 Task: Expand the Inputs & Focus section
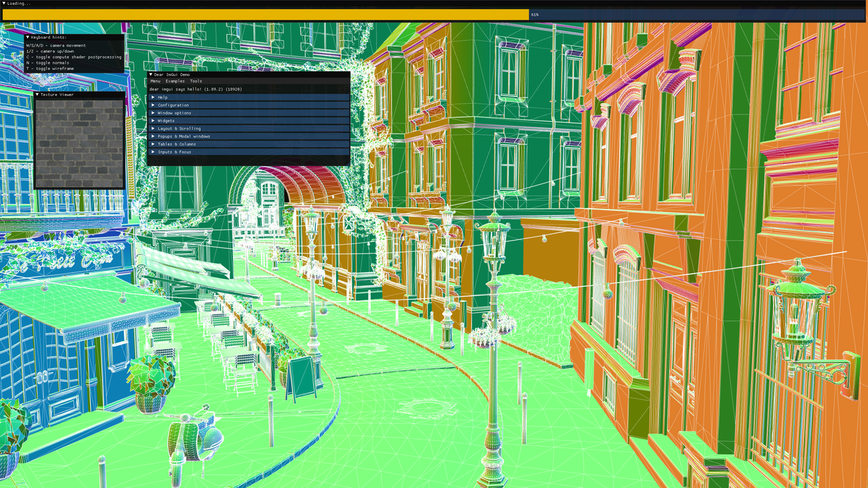click(248, 152)
